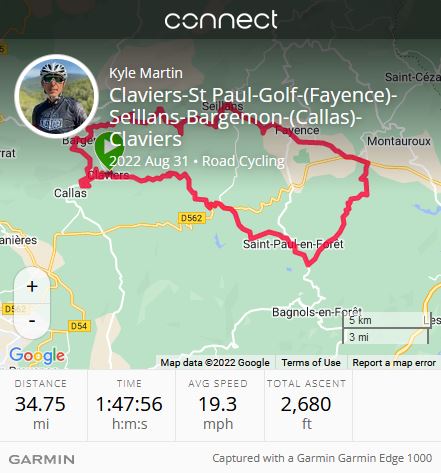
Task: Click the Garmin logo in footer
Action: (x=42, y=459)
